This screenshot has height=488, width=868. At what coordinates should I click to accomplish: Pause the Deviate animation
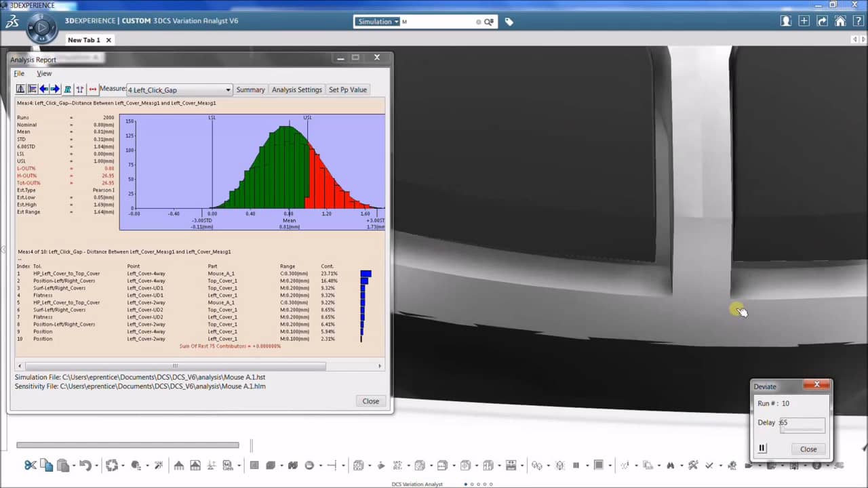762,449
